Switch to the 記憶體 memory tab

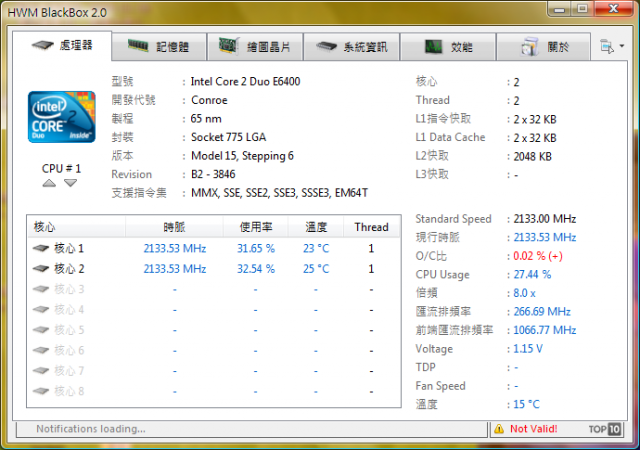[159, 47]
